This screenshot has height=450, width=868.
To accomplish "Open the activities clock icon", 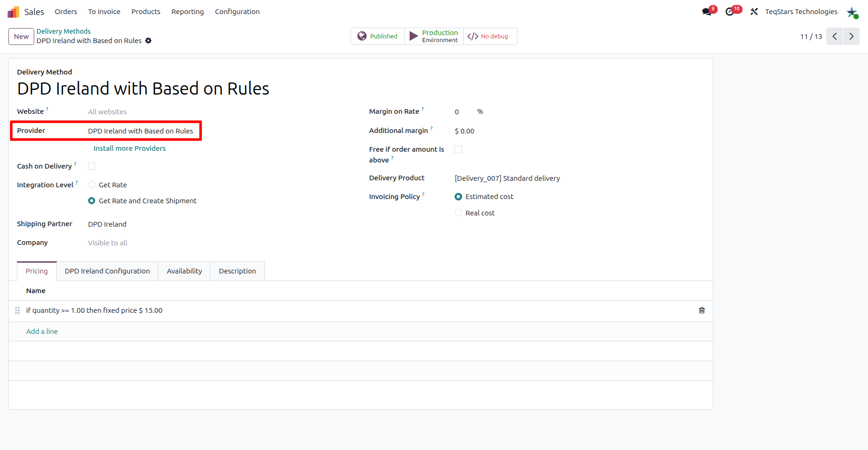I will pos(730,12).
